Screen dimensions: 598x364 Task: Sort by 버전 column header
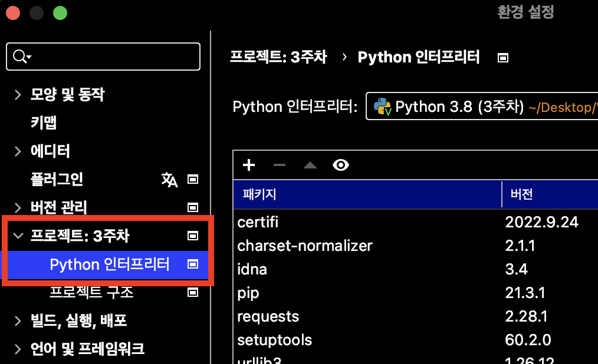pyautogui.click(x=550, y=194)
